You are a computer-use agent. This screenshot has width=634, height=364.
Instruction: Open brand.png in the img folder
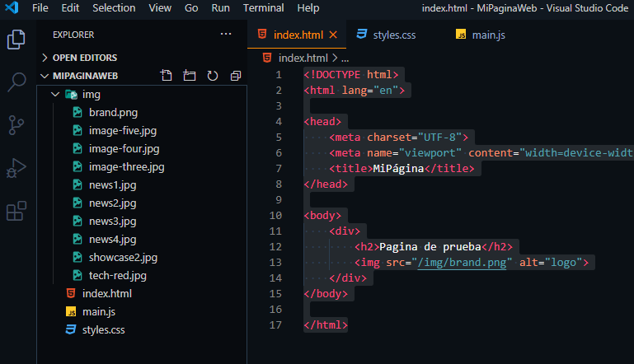pos(113,112)
